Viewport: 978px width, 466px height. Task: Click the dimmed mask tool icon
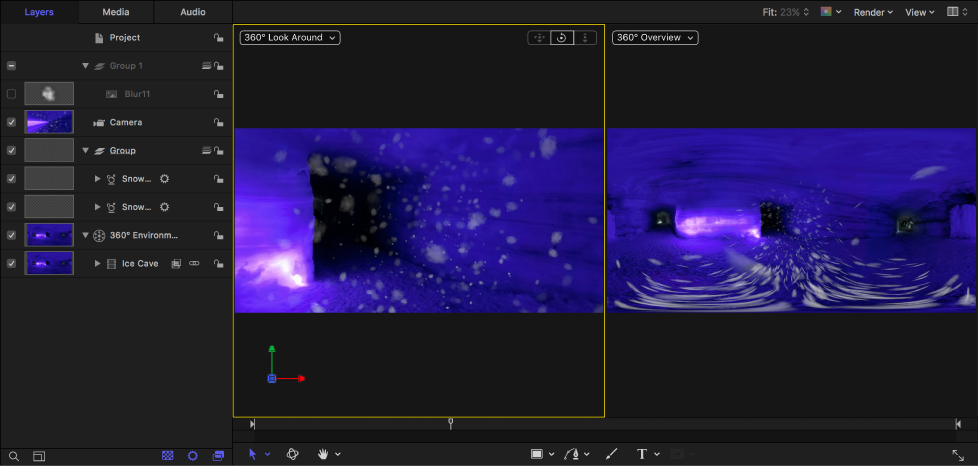click(677, 454)
